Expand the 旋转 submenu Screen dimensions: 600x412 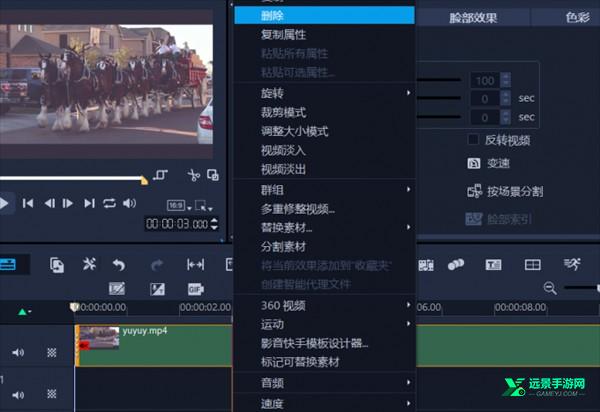(324, 93)
